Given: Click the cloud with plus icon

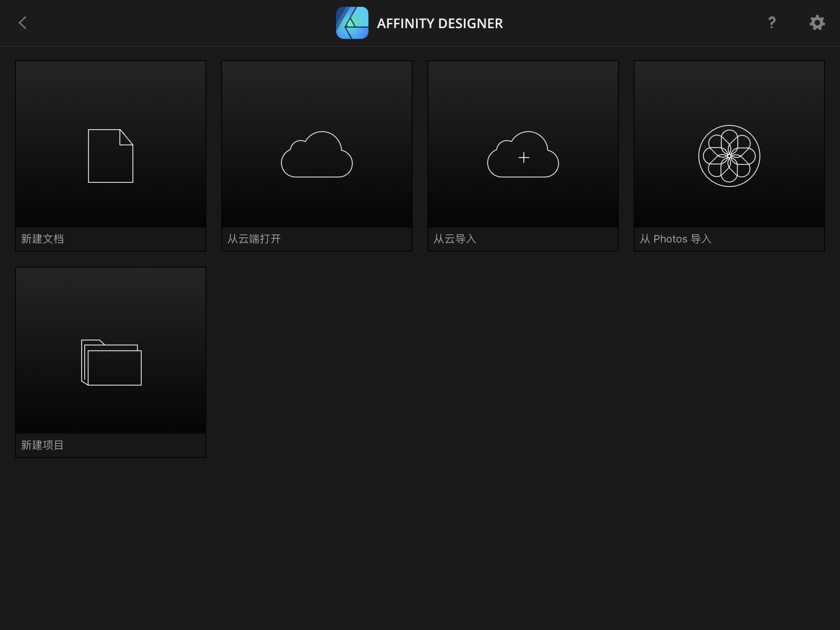Looking at the screenshot, I should [523, 154].
